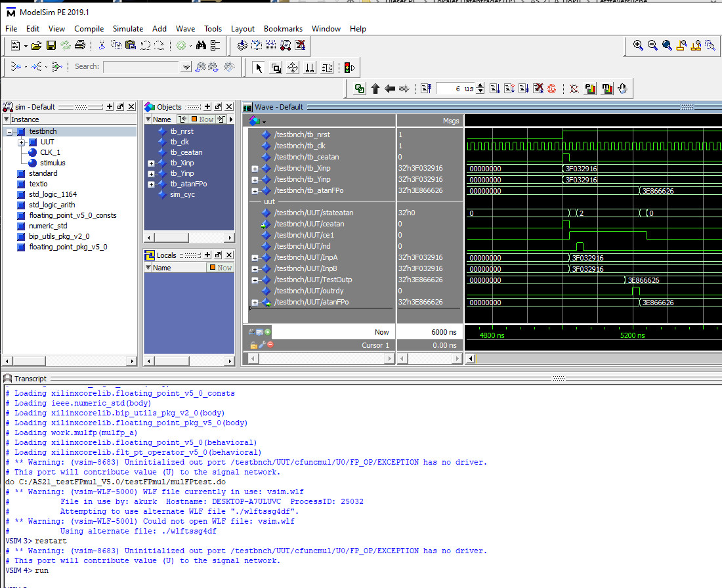Click the Run -All icon
This screenshot has width=722, height=588.
524,89
